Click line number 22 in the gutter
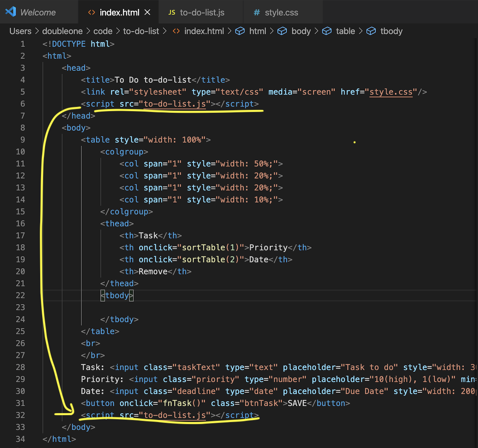Image resolution: width=478 pixels, height=448 pixels. 20,295
